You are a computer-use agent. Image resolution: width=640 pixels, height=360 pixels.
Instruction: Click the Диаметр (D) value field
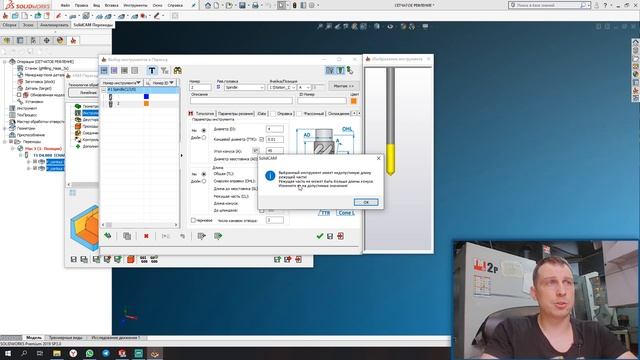275,129
